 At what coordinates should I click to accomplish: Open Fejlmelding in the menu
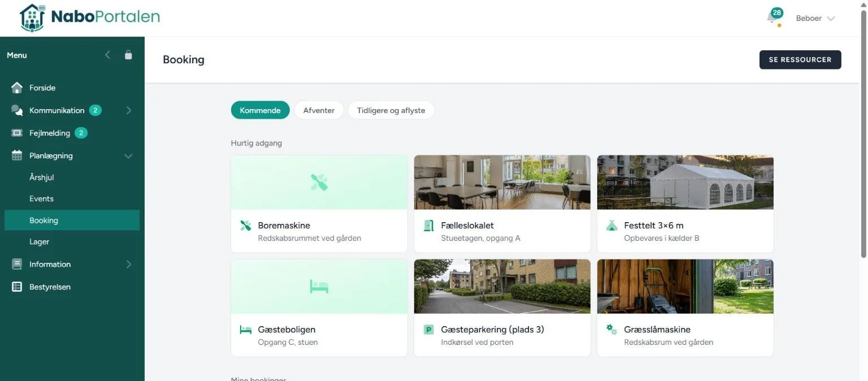(50, 133)
